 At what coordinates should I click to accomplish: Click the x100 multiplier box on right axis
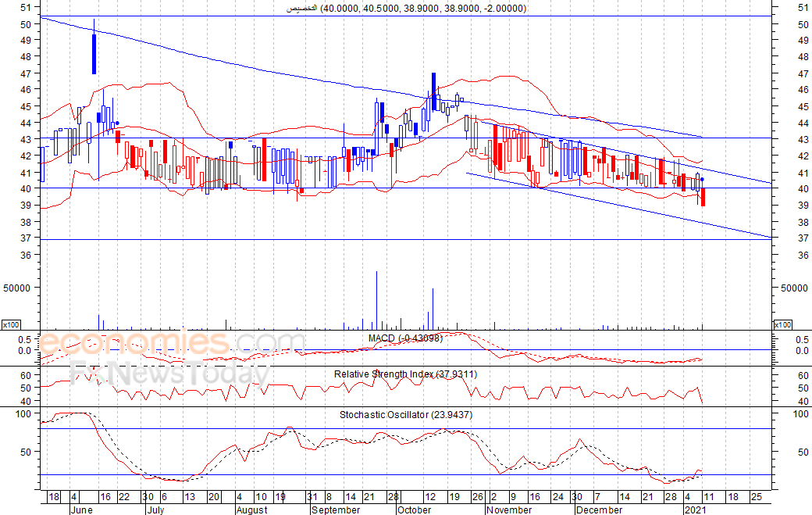(x=782, y=325)
